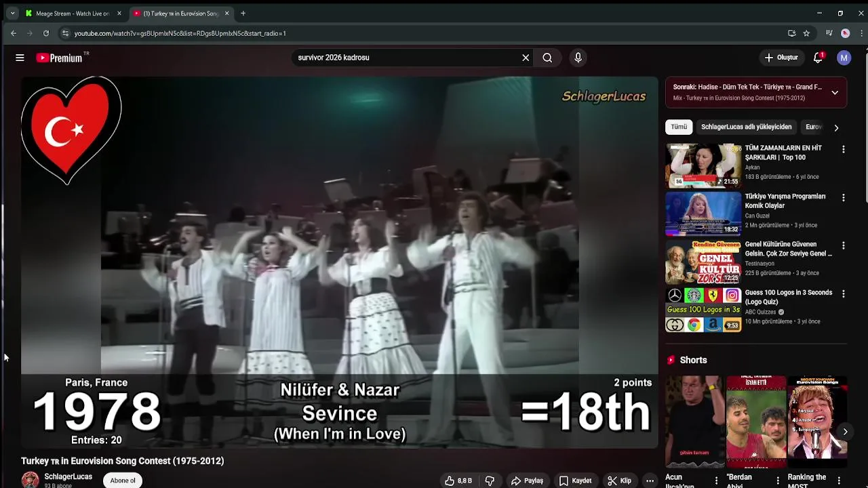
Task: Open options for Türkiye Yarışma Programları video
Action: (844, 197)
